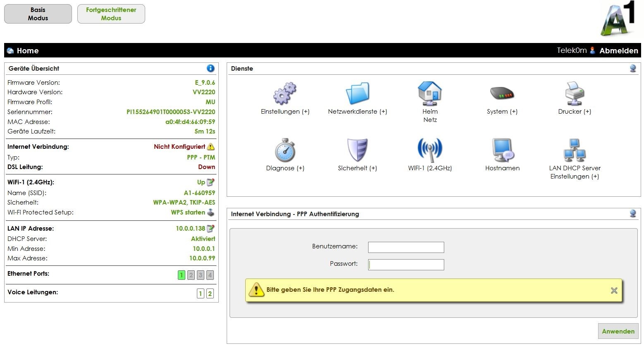The height and width of the screenshot is (348, 644).
Task: Switch to Basis Modus
Action: [x=38, y=14]
